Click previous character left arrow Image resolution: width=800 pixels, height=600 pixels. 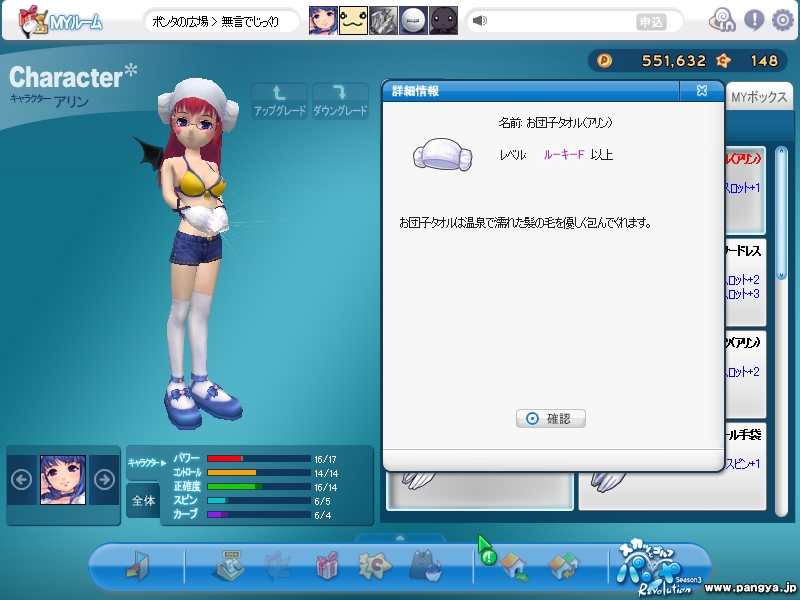click(x=21, y=480)
